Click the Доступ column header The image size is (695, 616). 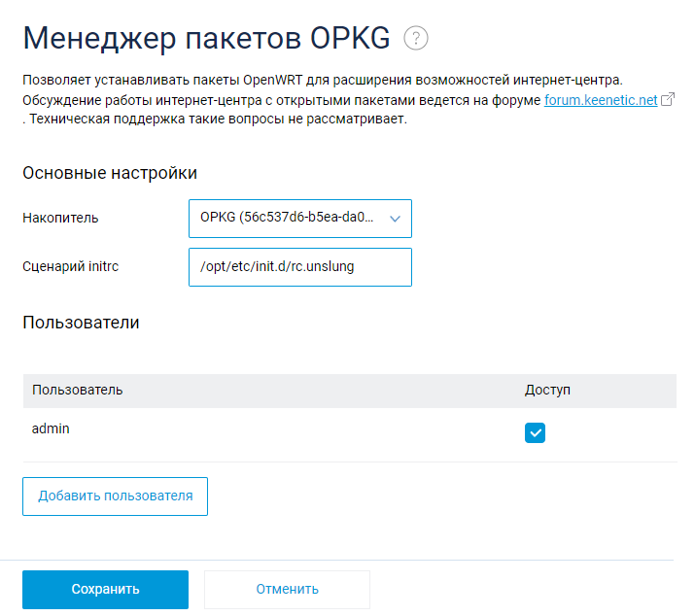pyautogui.click(x=547, y=390)
